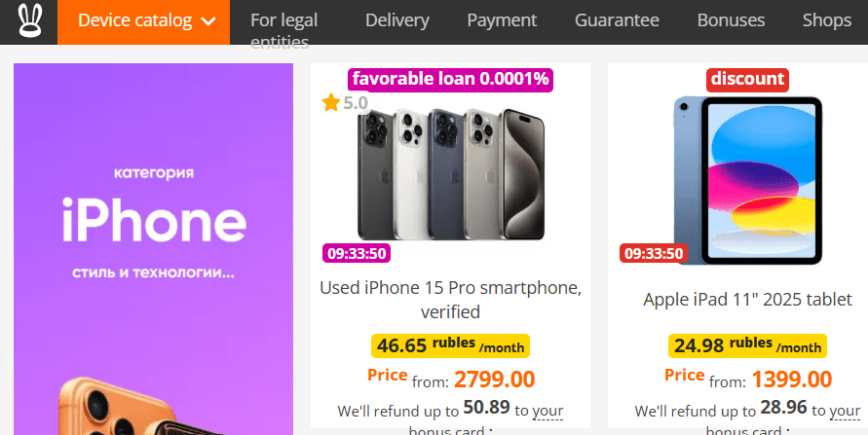Click the favorable loan 0.0001% badge
This screenshot has width=868, height=435.
click(x=451, y=79)
